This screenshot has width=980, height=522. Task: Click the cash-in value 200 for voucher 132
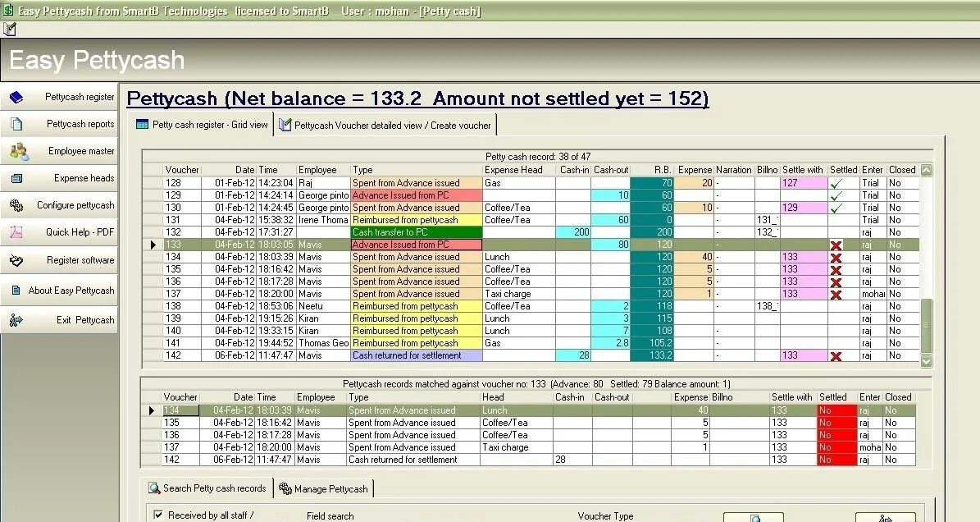coord(573,232)
